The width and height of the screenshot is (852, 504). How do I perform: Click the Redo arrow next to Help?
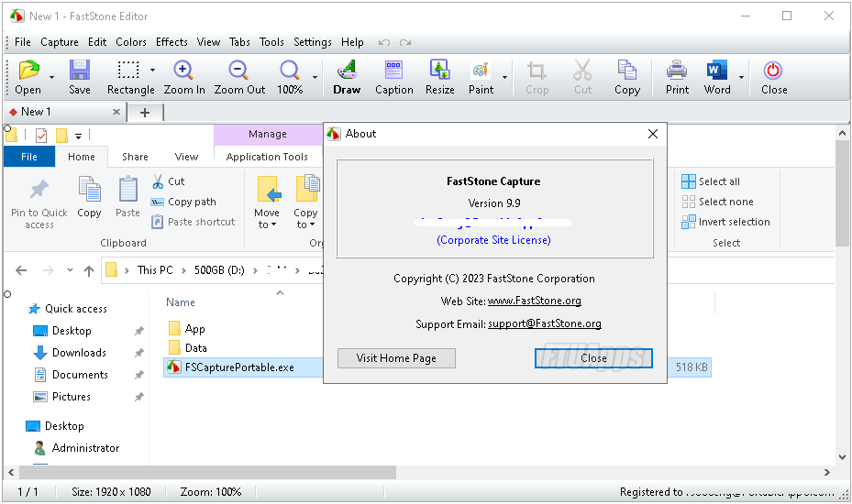(x=405, y=42)
